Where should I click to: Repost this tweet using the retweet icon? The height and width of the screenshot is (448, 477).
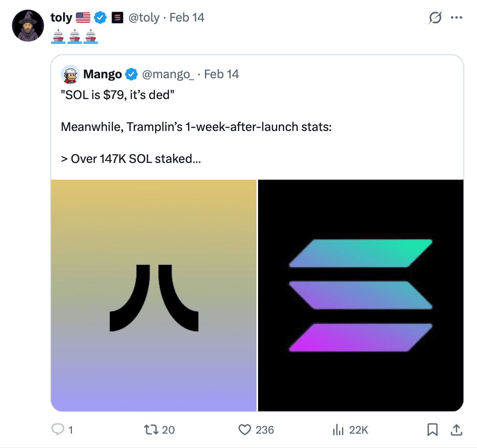click(x=151, y=430)
